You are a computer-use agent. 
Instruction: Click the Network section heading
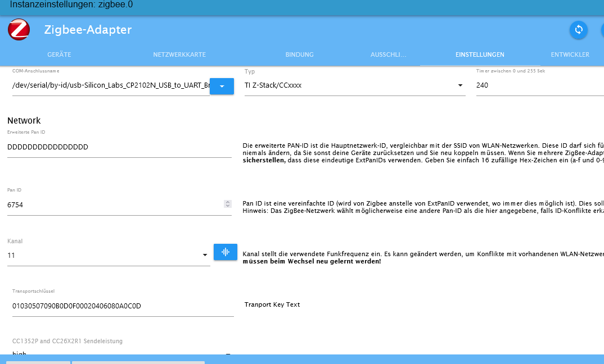(24, 121)
